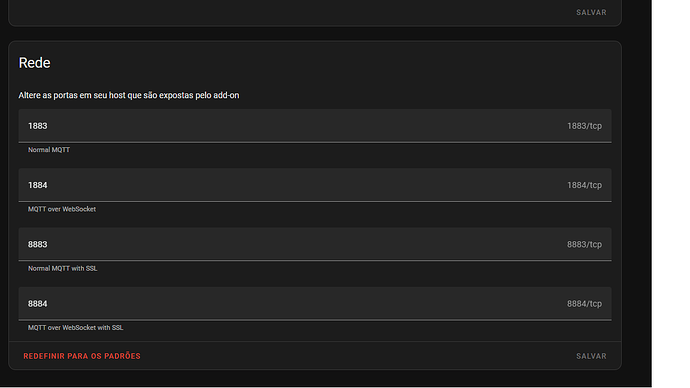Click the "MQTT over WebSocket" helper text
This screenshot has height=388, width=690.
click(x=62, y=209)
